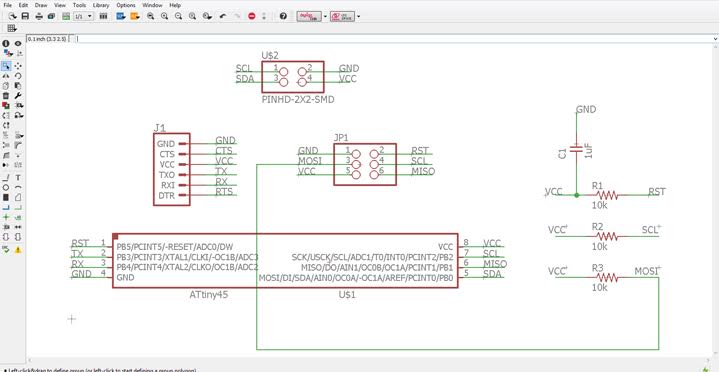Open the Options menu
The height and width of the screenshot is (372, 719).
[126, 5]
